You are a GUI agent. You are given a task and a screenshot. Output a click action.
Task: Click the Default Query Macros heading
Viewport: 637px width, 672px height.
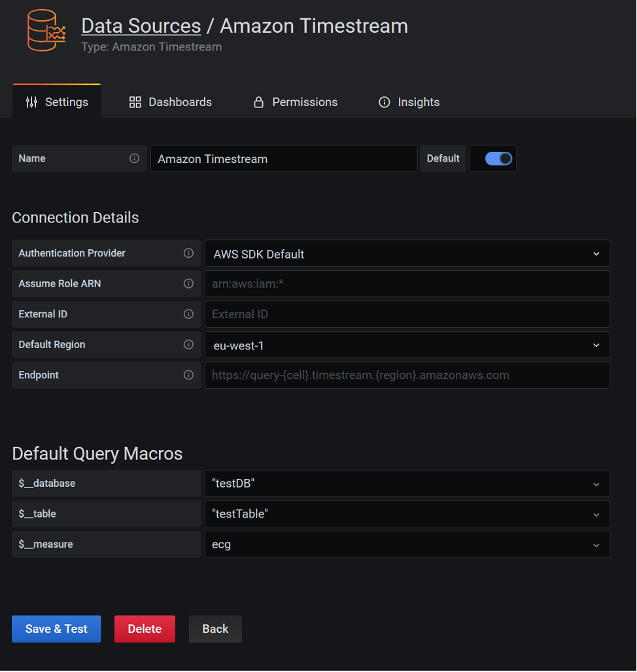point(97,454)
